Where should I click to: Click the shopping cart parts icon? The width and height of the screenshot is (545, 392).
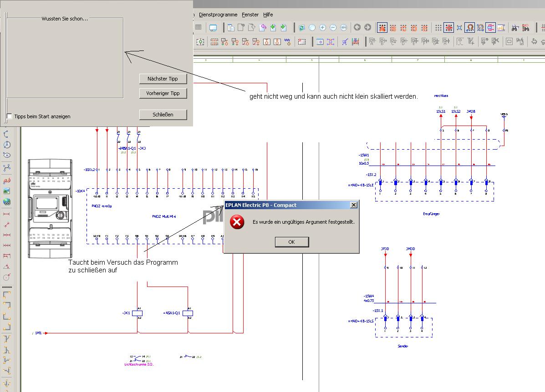click(345, 42)
